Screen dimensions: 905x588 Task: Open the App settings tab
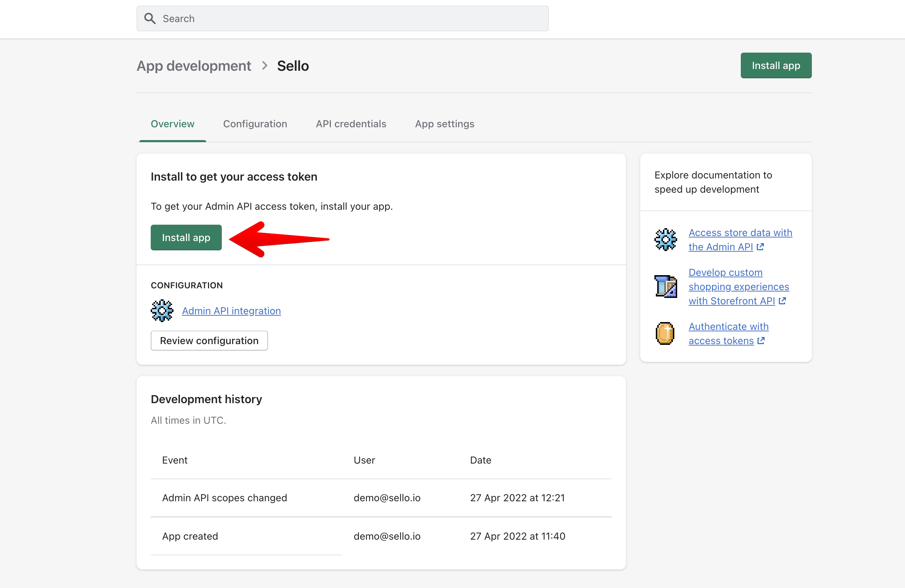click(x=445, y=124)
